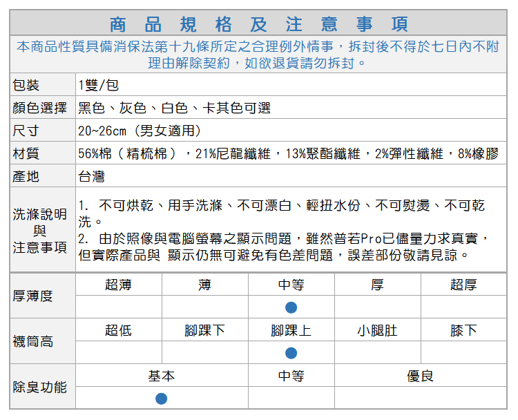Screen dimensions: 518x420
Task: Select the 腳踝下 sock height label
Action: click(x=204, y=330)
